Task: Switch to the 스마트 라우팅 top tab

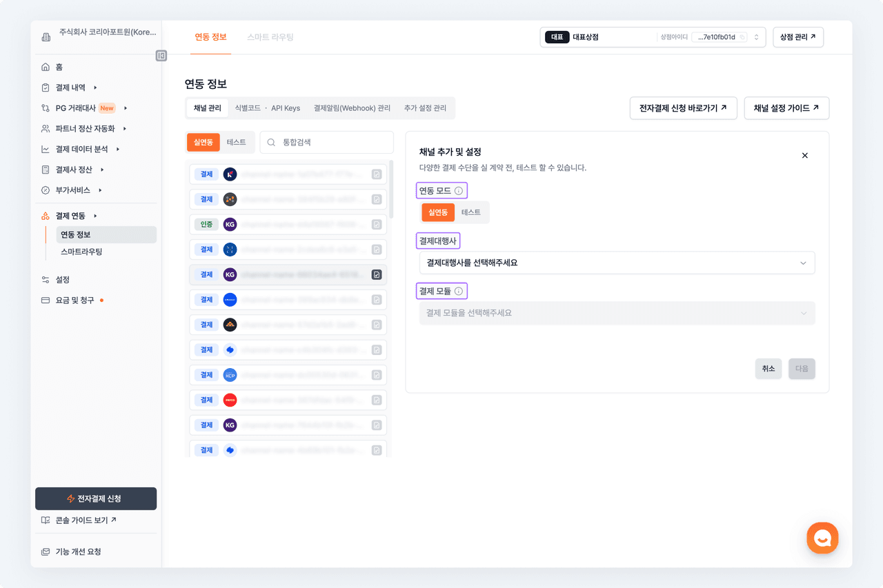Action: [x=270, y=37]
